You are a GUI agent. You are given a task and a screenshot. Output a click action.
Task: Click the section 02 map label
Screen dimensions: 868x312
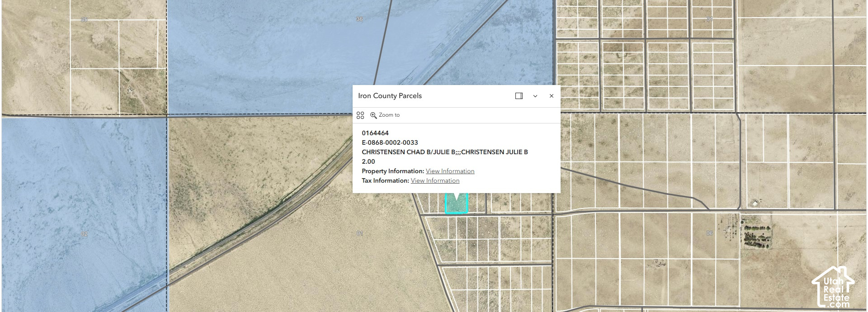[x=84, y=234]
